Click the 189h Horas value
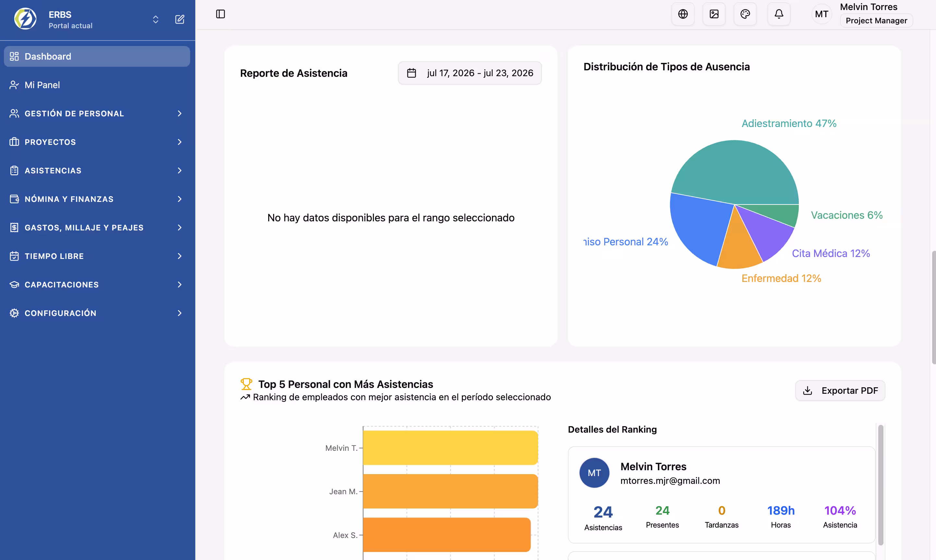The width and height of the screenshot is (936, 560). (x=781, y=510)
